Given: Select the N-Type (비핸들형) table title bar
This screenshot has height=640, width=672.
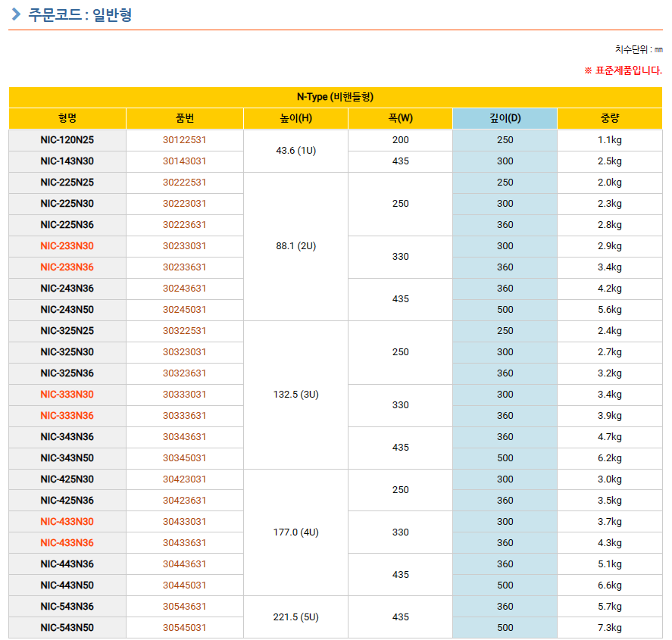Looking at the screenshot, I should coord(335,97).
